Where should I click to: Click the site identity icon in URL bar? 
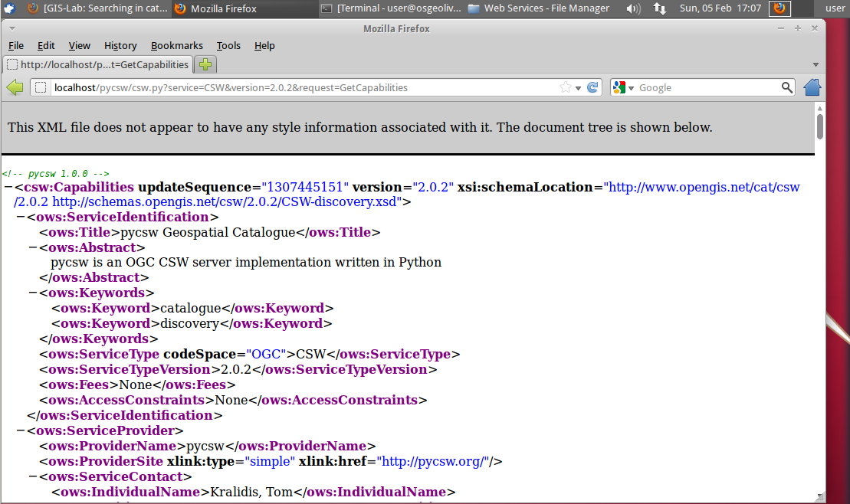[x=40, y=87]
